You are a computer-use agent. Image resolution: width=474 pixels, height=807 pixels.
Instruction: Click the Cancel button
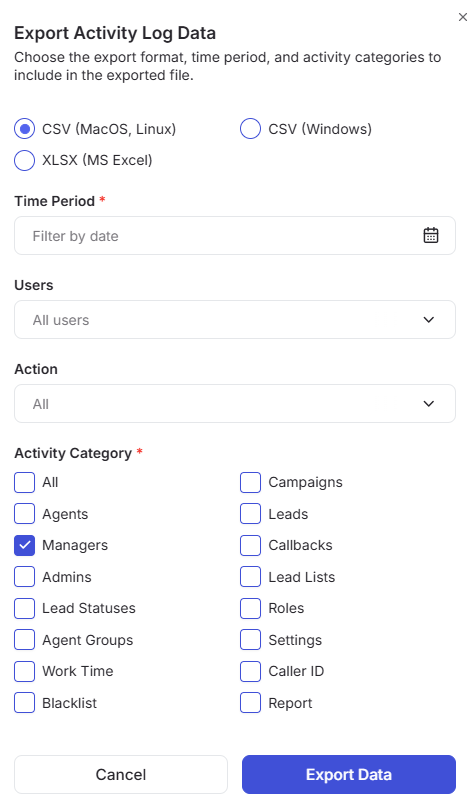point(121,775)
